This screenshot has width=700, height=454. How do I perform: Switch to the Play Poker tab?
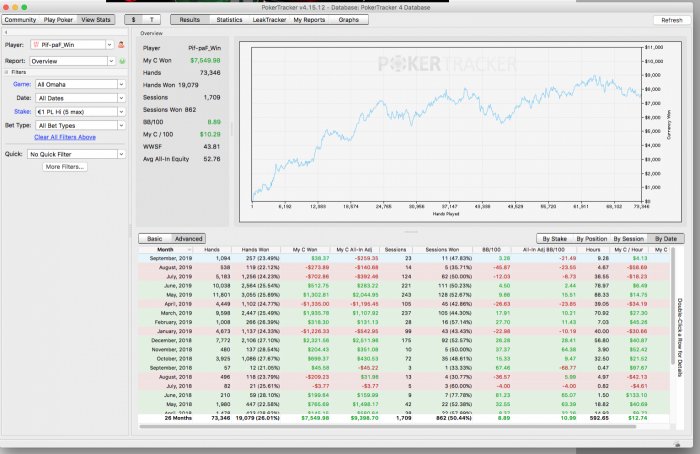pos(58,20)
